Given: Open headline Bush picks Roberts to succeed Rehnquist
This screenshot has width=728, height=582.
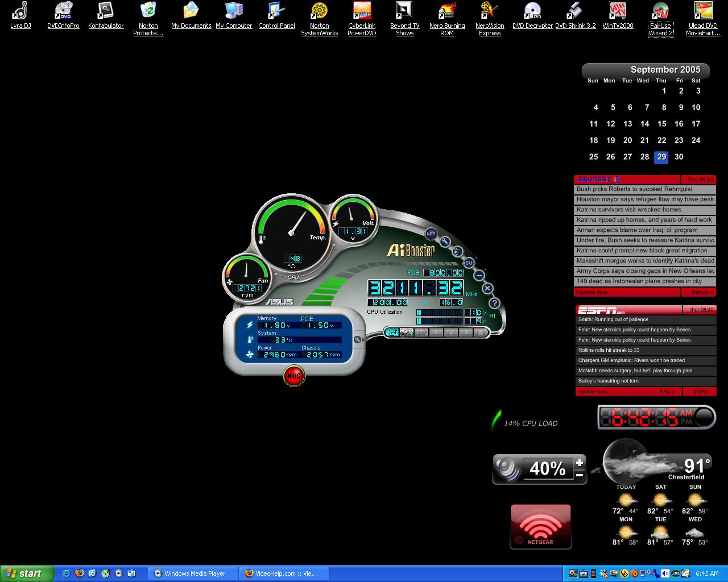Looking at the screenshot, I should click(645, 189).
